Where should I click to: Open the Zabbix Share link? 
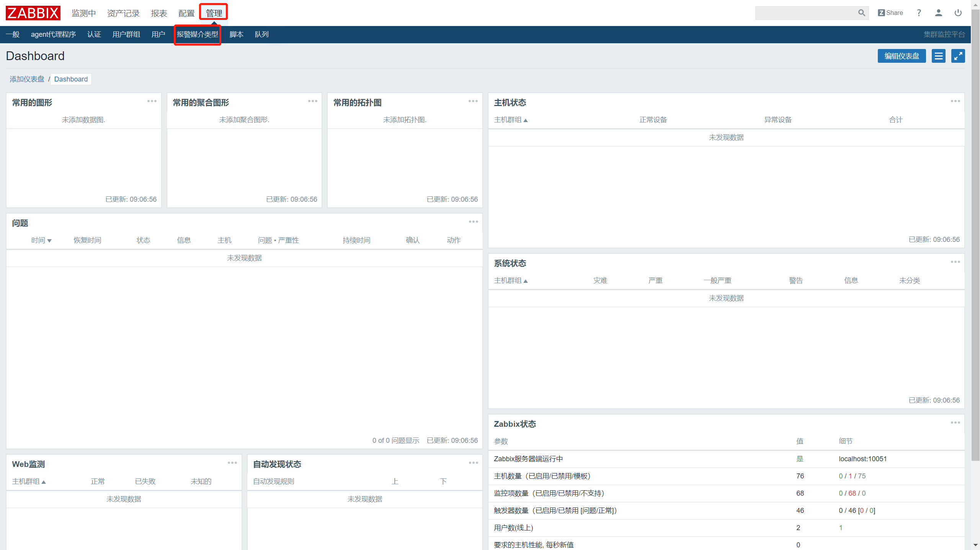pos(890,13)
